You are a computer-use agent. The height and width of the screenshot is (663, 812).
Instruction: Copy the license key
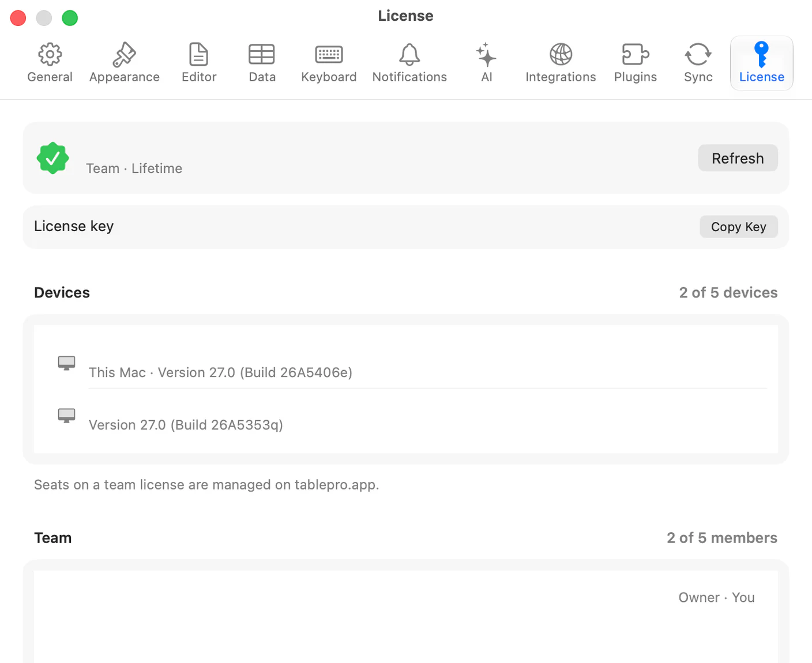[738, 227]
